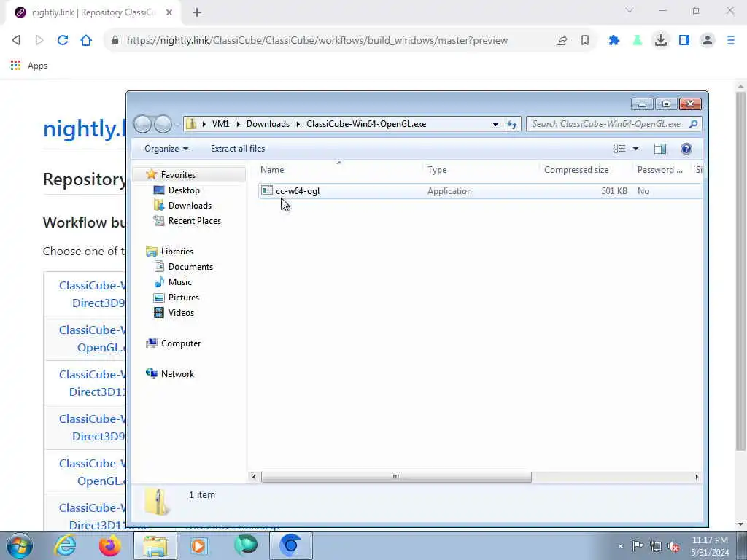Click the Explorer forward navigation button
This screenshot has height=560, width=747.
[163, 124]
